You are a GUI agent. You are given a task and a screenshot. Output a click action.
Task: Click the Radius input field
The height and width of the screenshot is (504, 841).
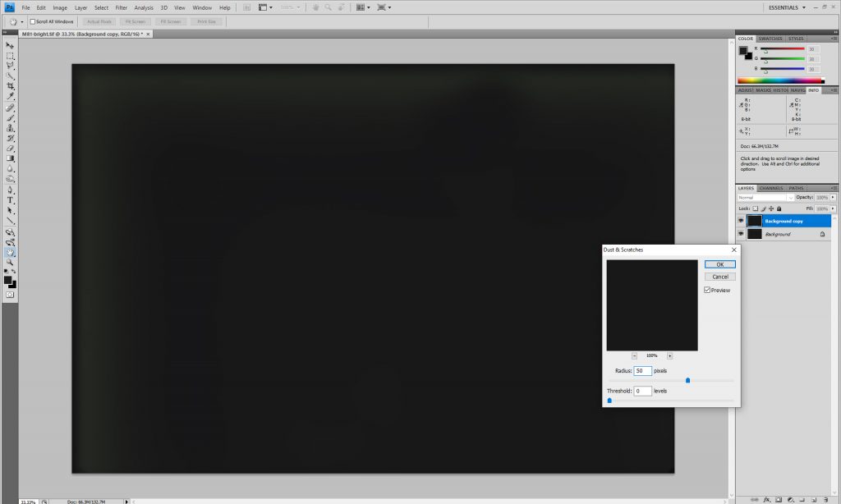pyautogui.click(x=642, y=371)
